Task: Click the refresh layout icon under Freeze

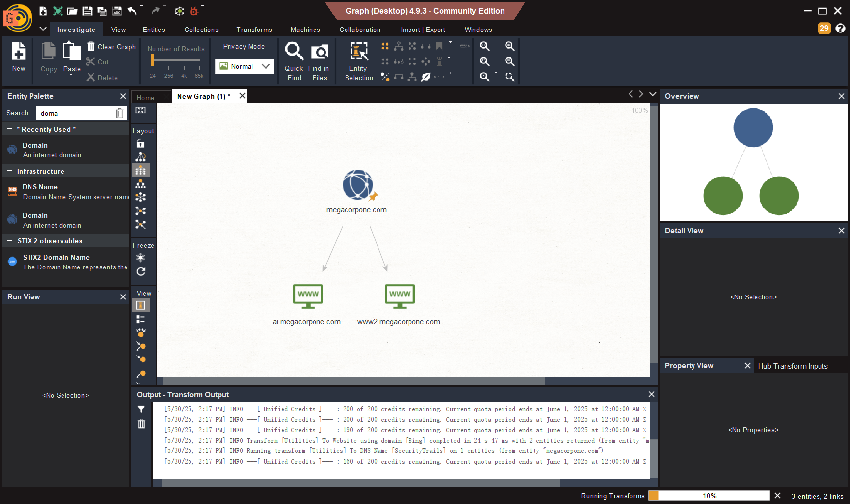Action: [x=141, y=271]
